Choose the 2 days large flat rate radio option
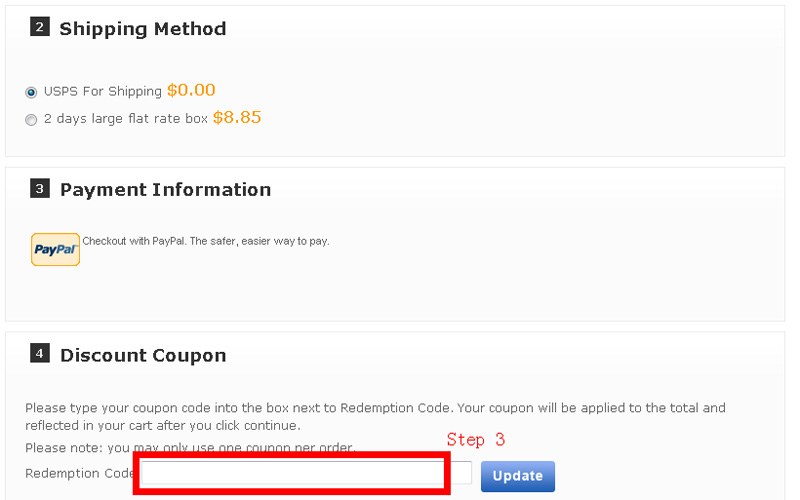The height and width of the screenshot is (500, 800). point(31,119)
